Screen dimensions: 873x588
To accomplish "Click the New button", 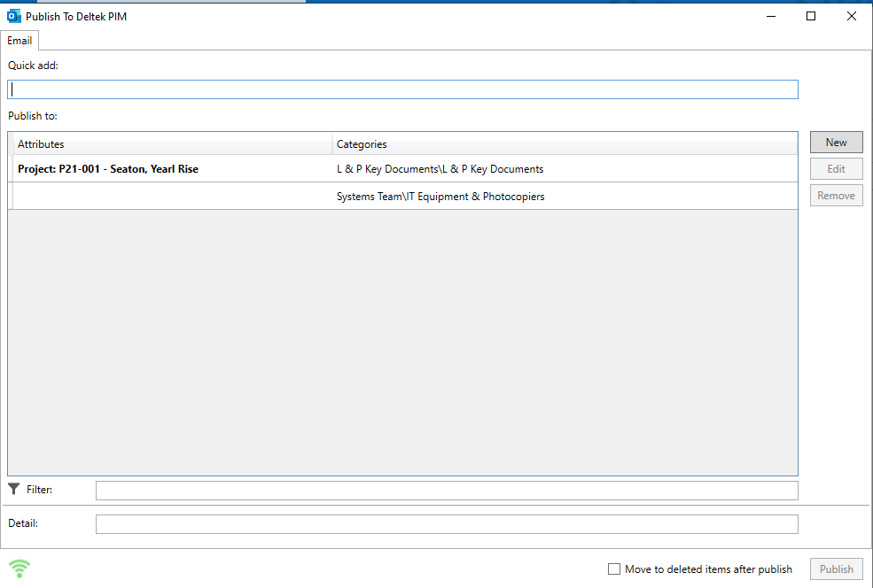I will [837, 143].
